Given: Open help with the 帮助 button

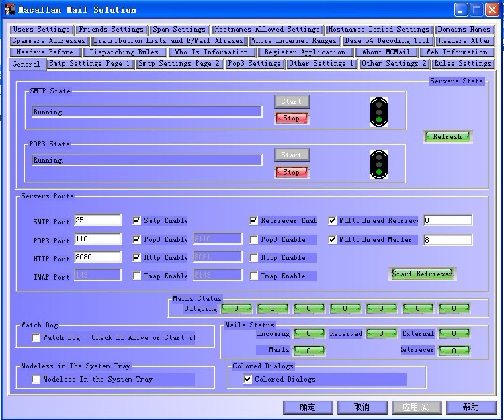Looking at the screenshot, I should pos(471,407).
